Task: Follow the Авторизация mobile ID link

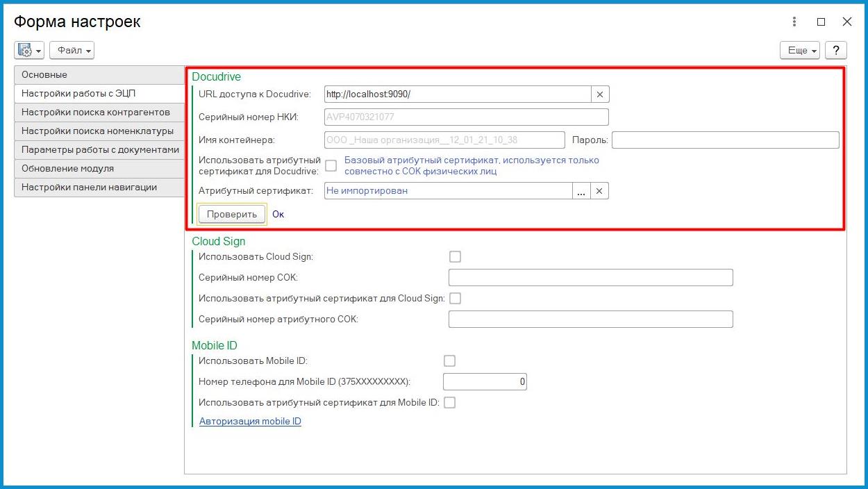Action: coord(250,422)
